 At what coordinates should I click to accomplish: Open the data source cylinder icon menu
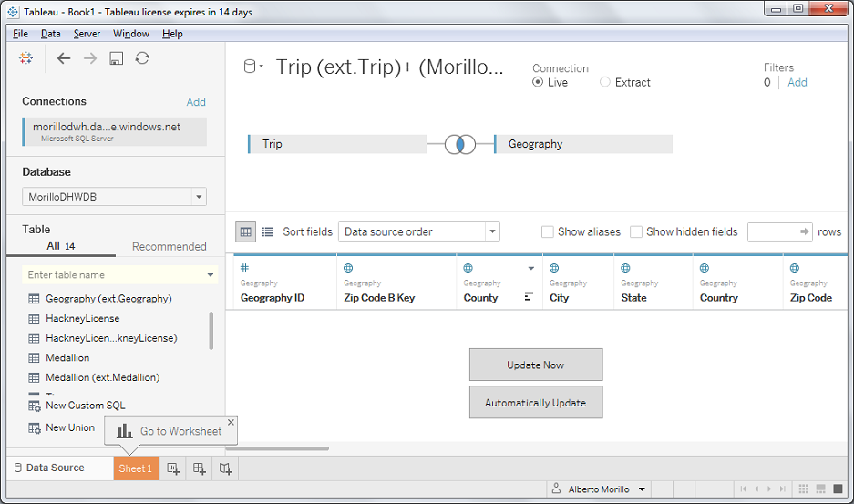pyautogui.click(x=252, y=67)
